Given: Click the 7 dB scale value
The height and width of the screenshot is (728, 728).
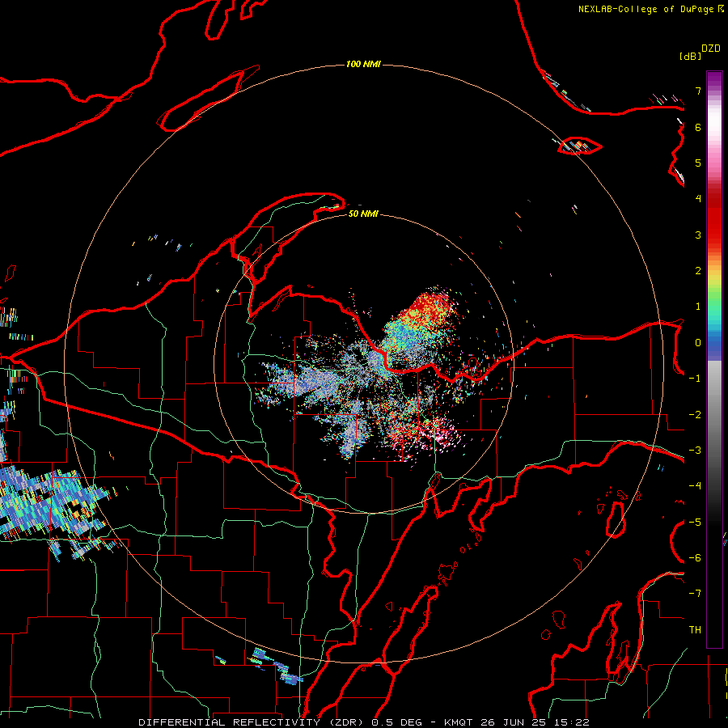Looking at the screenshot, I should coord(698,91).
